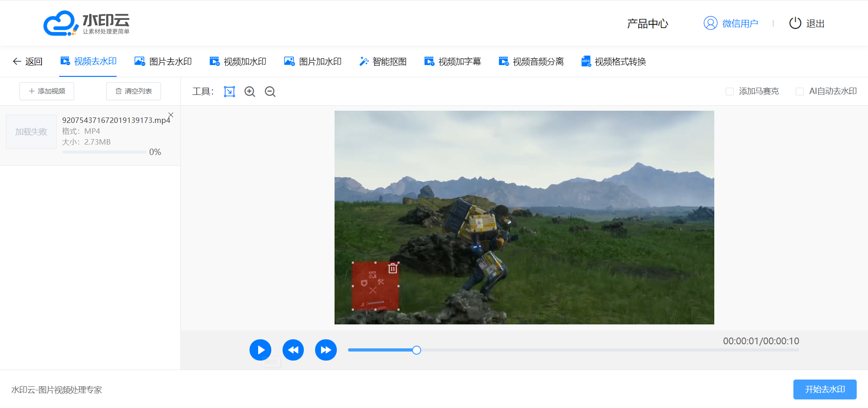This screenshot has width=868, height=408.
Task: Click the 大小: 2.73MB text
Action: coord(86,142)
